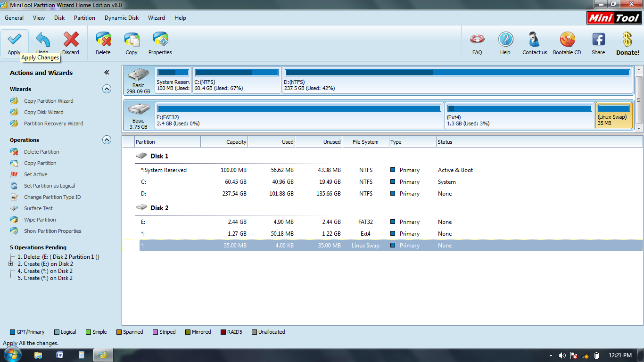Select the Disk 1 drive icon in disk map
The width and height of the screenshot is (644, 362).
point(138,75)
